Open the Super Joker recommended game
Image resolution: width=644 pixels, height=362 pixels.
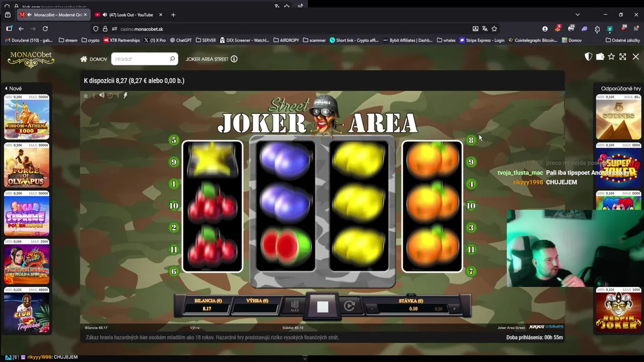[618, 165]
